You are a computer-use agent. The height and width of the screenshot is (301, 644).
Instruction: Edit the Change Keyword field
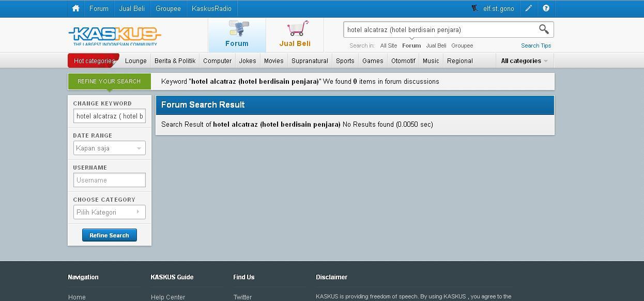(x=110, y=116)
